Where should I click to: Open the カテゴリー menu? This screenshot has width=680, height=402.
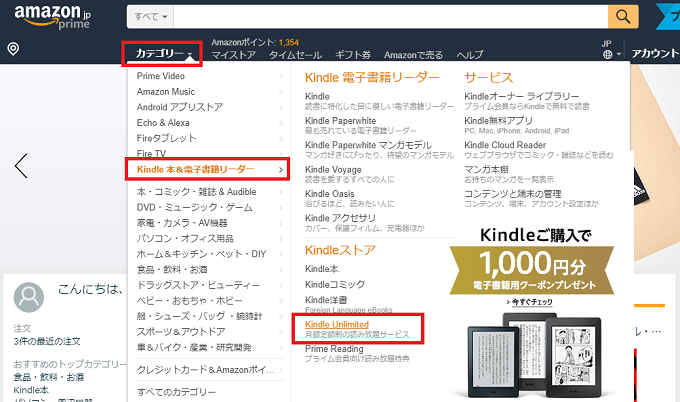point(162,53)
